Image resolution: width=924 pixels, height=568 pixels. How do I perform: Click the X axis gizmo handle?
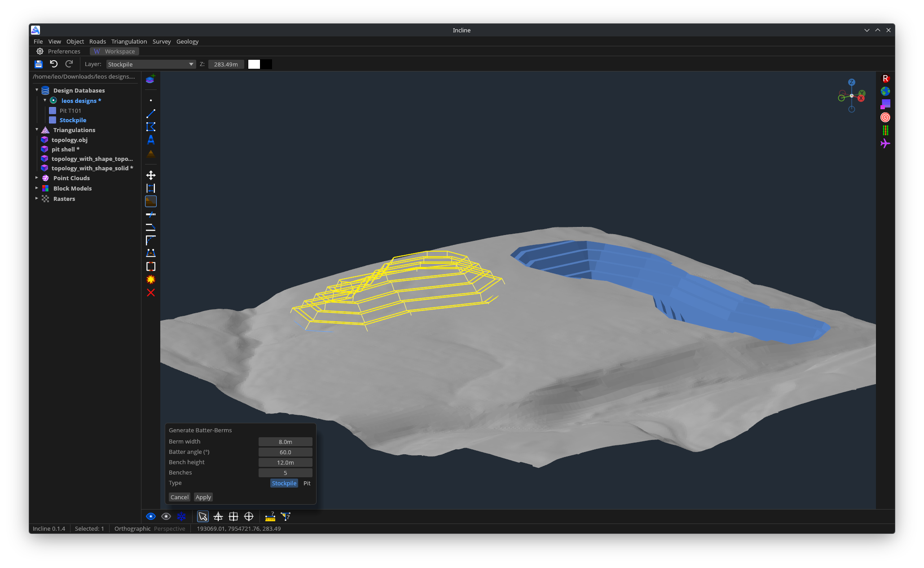tap(861, 98)
